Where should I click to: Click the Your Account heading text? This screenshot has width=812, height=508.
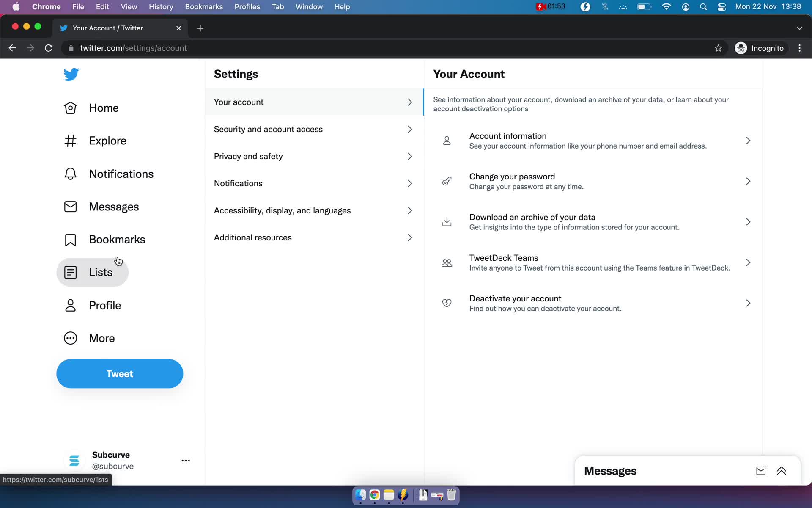(x=469, y=74)
